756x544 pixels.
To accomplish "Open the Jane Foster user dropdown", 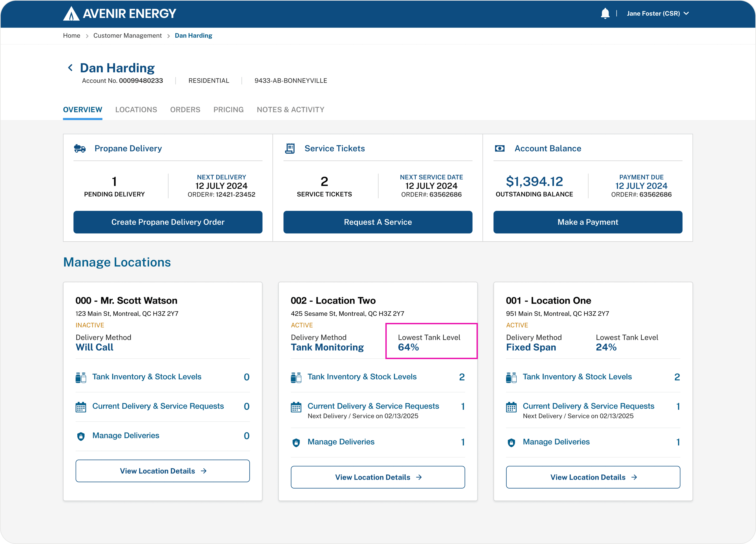I will pyautogui.click(x=657, y=14).
